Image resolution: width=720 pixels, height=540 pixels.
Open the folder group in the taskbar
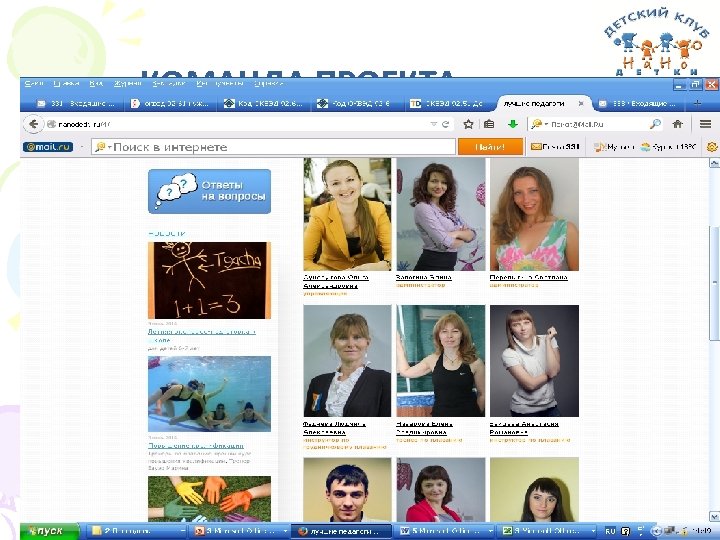pos(136,531)
